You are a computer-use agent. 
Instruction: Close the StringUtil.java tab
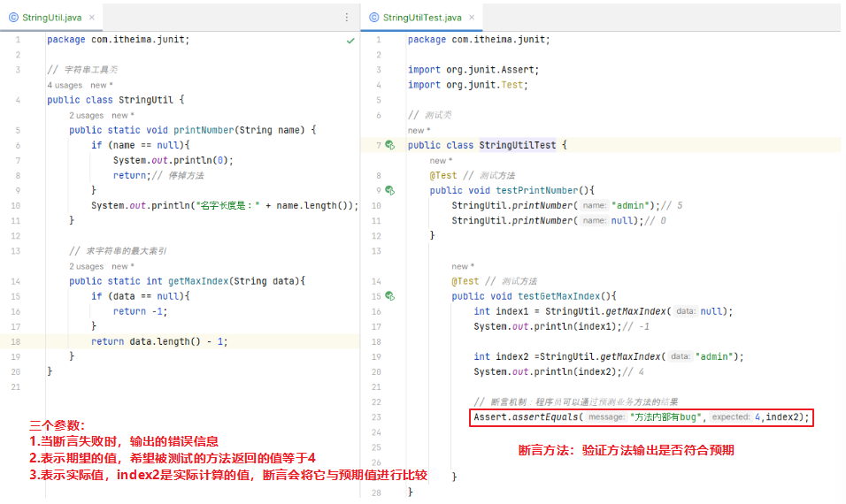tap(92, 18)
